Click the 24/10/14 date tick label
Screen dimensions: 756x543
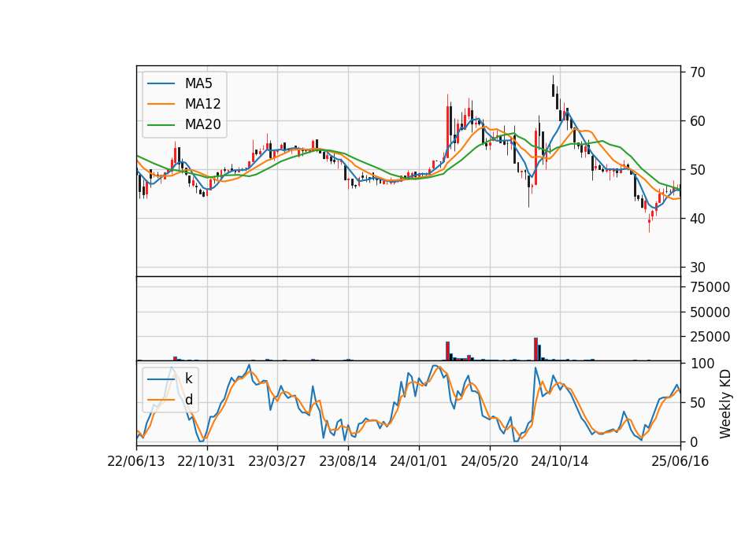[x=560, y=461]
